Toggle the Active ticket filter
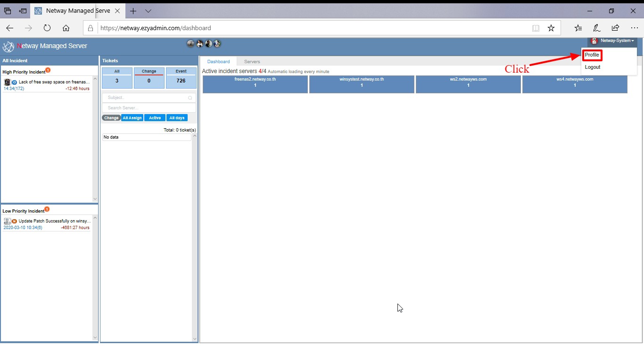Screen dimensions: 644x346 click(x=155, y=118)
